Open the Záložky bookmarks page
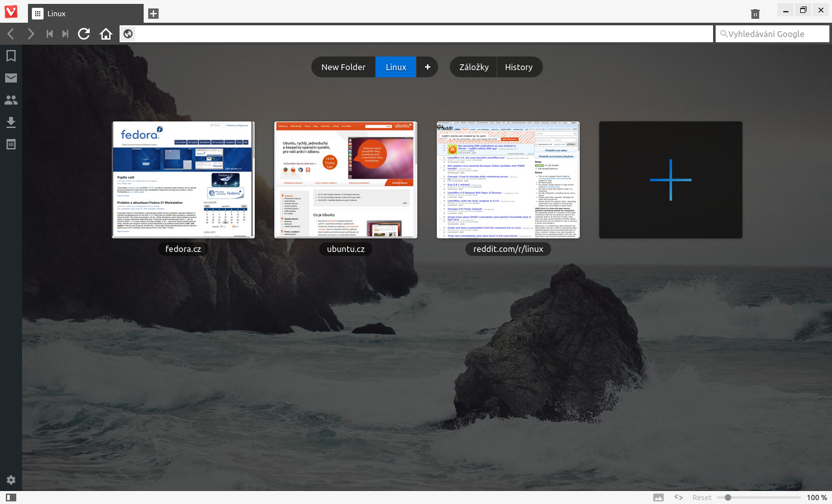Viewport: 832px width, 504px height. [474, 67]
